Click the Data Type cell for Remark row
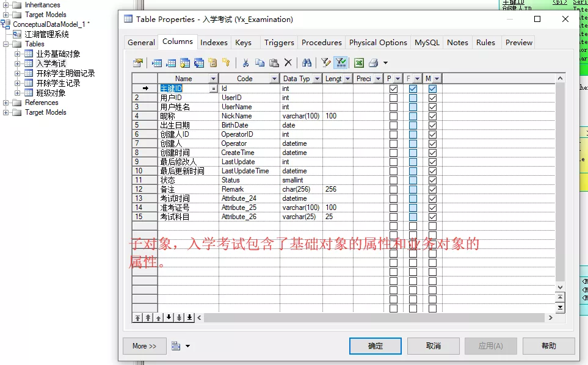 (301, 189)
